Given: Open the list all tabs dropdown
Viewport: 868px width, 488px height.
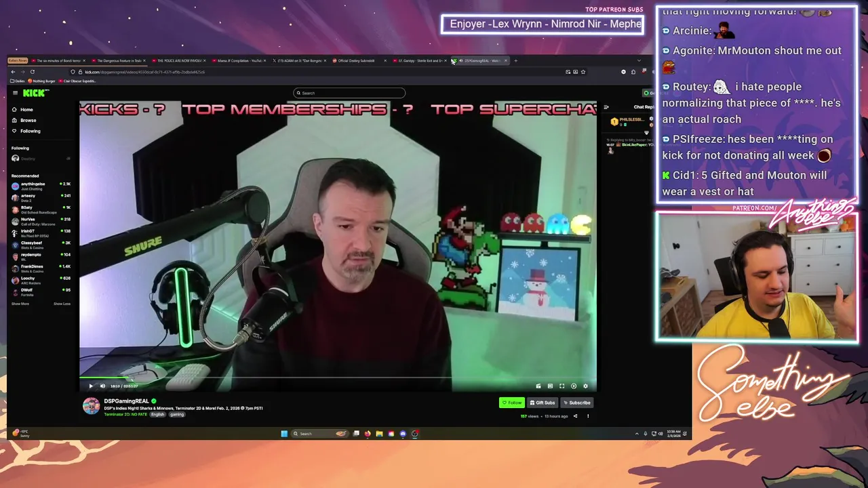Looking at the screenshot, I should click(x=638, y=61).
